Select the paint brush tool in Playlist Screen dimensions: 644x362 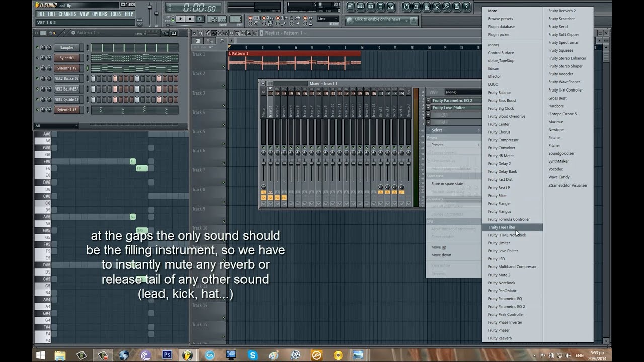214,33
